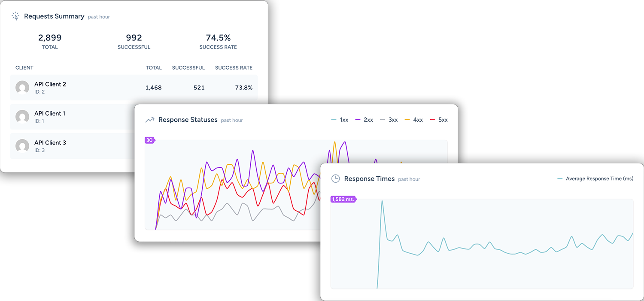
Task: Select the API Client 3 name
Action: click(x=50, y=143)
